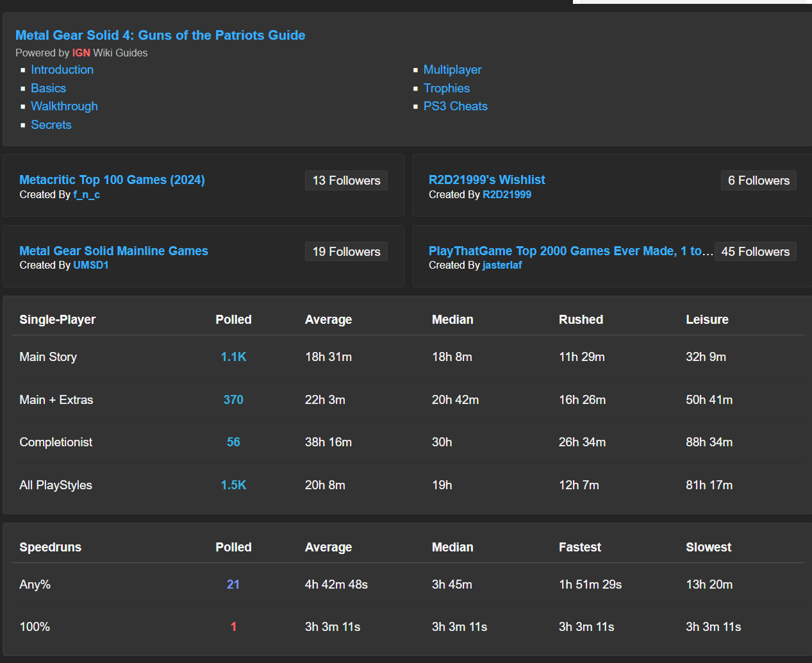Select Main + Extras rushed 16h 26m
Screen dimensions: 812x663
point(582,400)
